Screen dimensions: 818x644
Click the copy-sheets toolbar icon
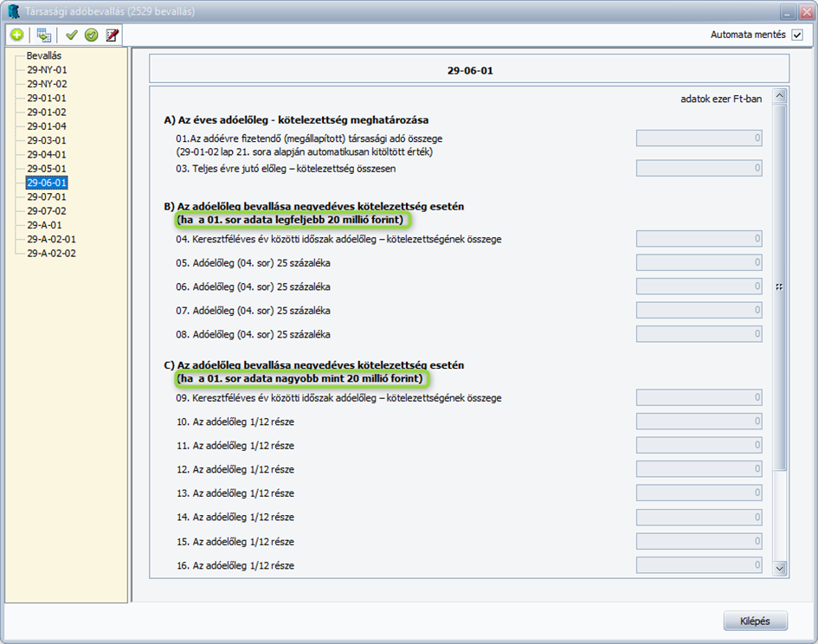(44, 35)
